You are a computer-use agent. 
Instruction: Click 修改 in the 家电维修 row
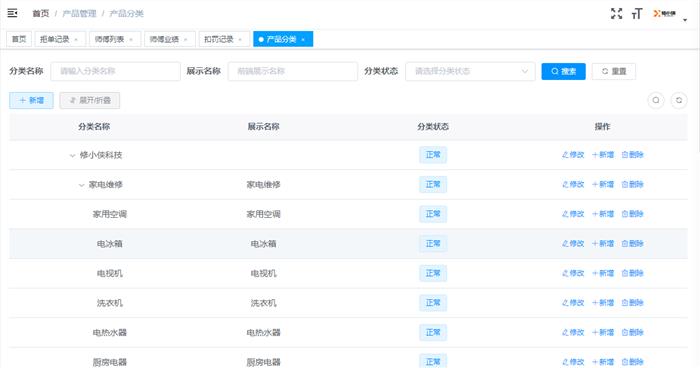pyautogui.click(x=573, y=184)
